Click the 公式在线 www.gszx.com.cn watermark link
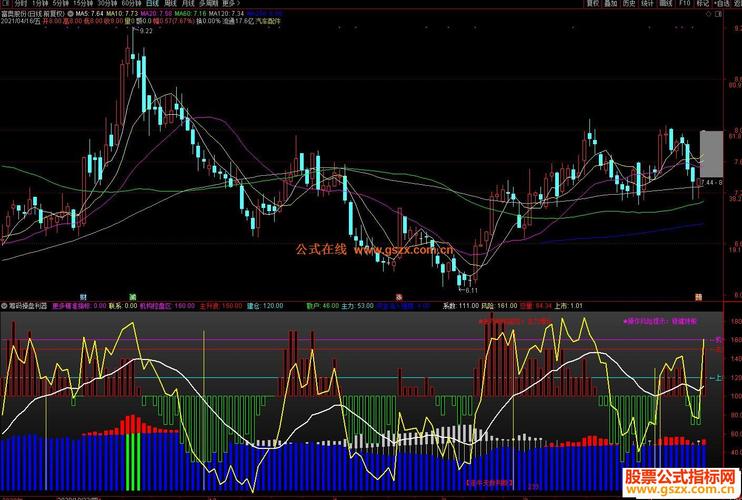742x500 pixels. (x=374, y=249)
